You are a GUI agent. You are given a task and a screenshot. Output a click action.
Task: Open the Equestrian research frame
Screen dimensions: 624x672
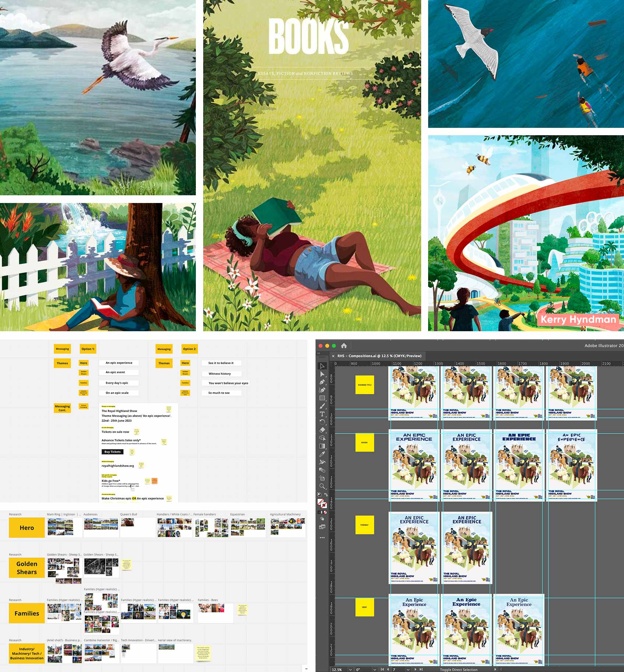[248, 527]
